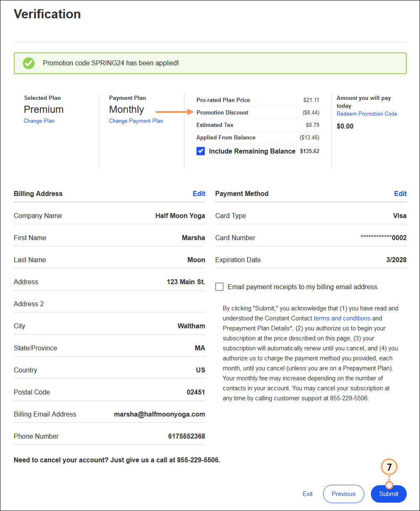Click the Promotion Discount ($8.44) value
The image size is (420, 511).
(311, 112)
